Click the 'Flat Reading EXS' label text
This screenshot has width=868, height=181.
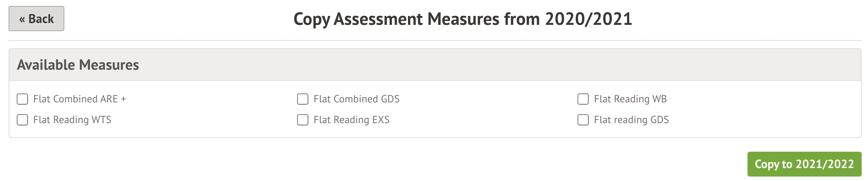[351, 120]
